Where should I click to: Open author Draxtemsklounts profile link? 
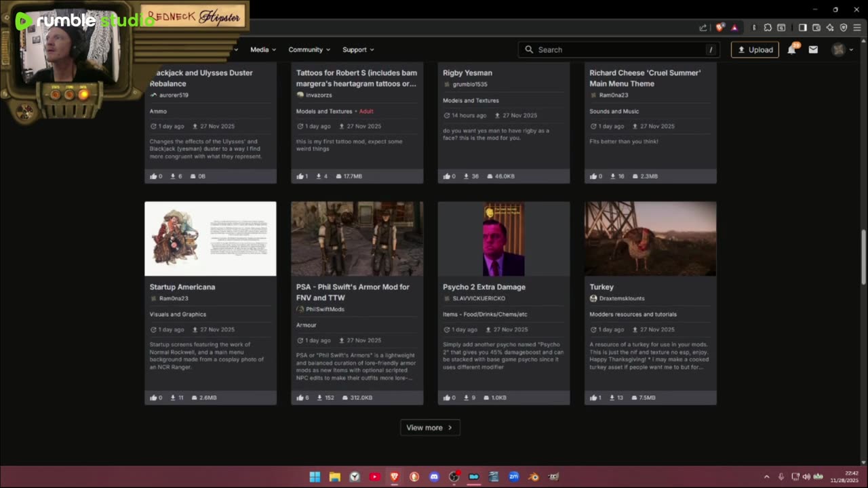point(622,298)
